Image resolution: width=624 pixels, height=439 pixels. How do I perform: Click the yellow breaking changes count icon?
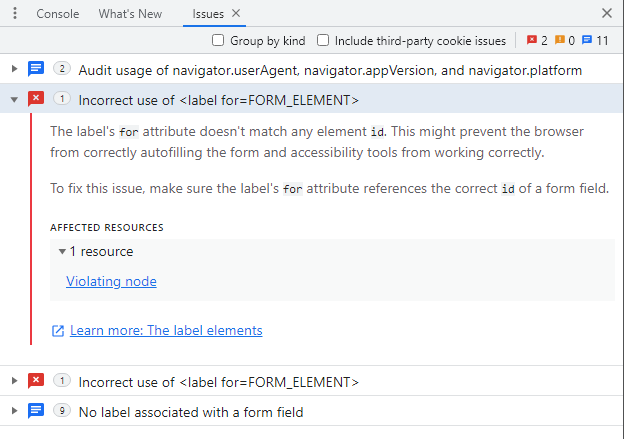click(x=560, y=41)
